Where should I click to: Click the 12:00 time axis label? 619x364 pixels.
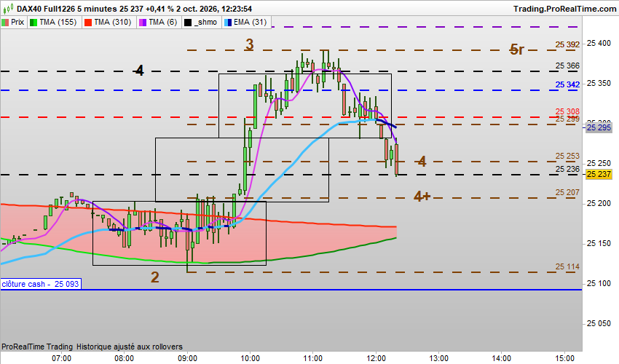[x=376, y=358]
